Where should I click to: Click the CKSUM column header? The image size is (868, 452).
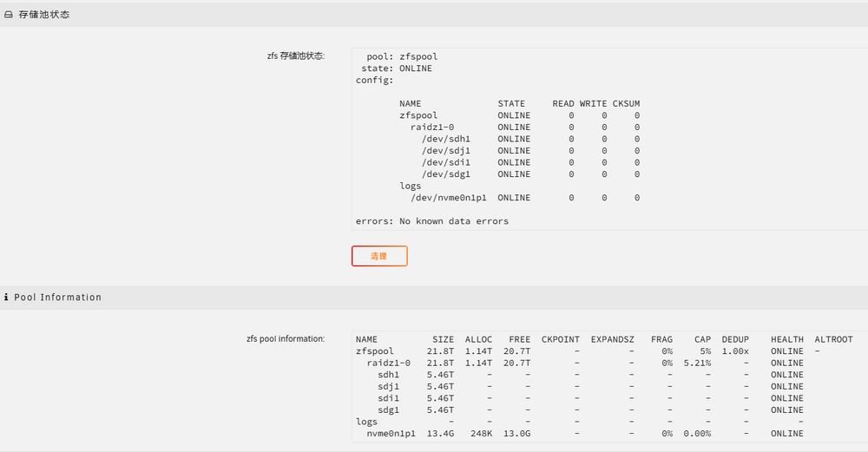[x=626, y=103]
